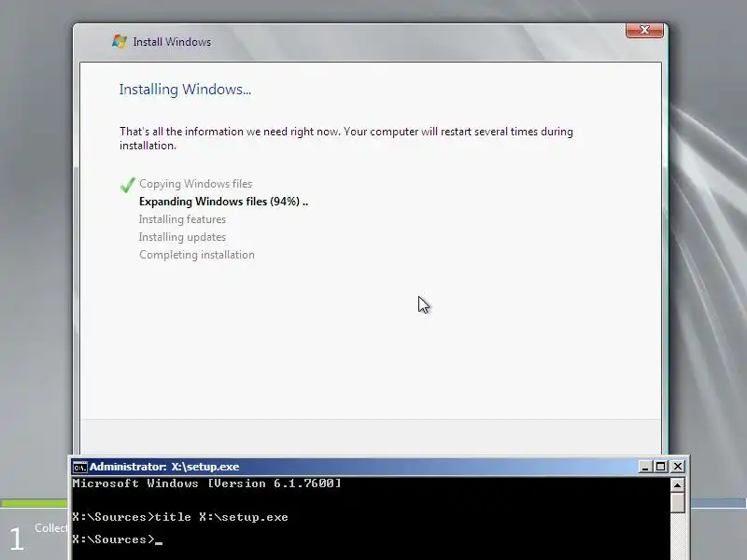Click the green setup progress bar at bottom
This screenshot has width=747, height=560.
35,503
